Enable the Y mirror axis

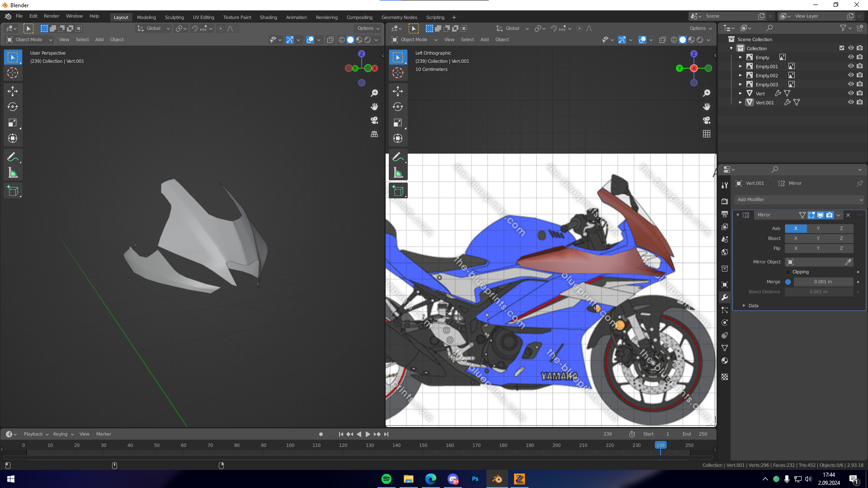pyautogui.click(x=818, y=229)
